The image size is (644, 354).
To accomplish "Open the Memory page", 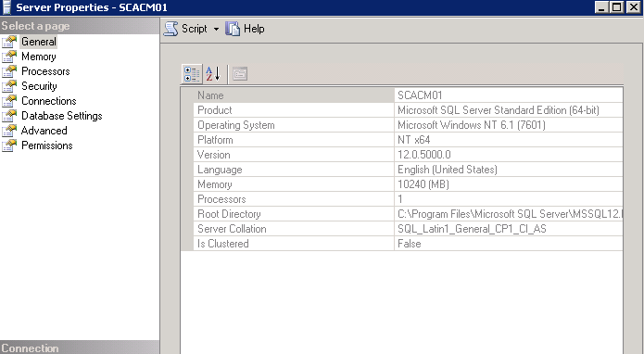I will click(39, 57).
